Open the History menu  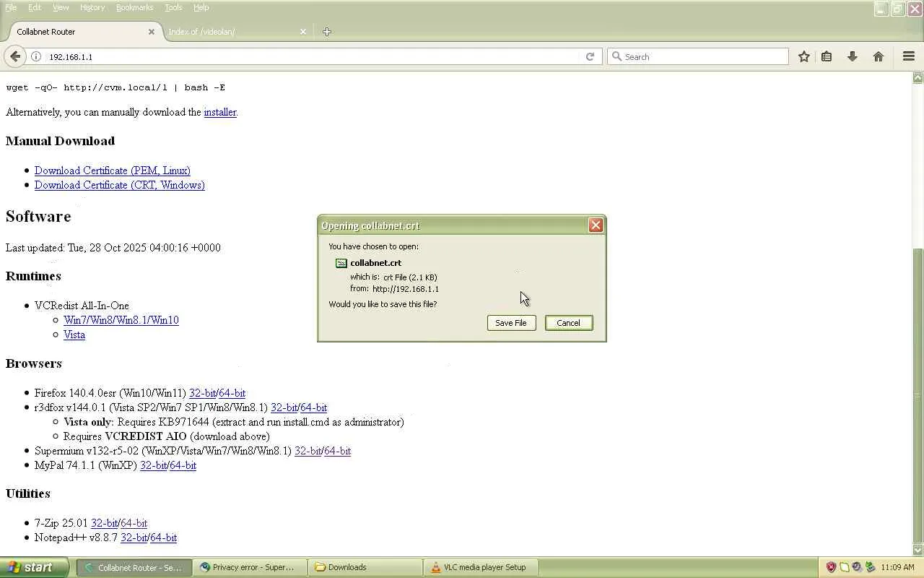(x=92, y=7)
